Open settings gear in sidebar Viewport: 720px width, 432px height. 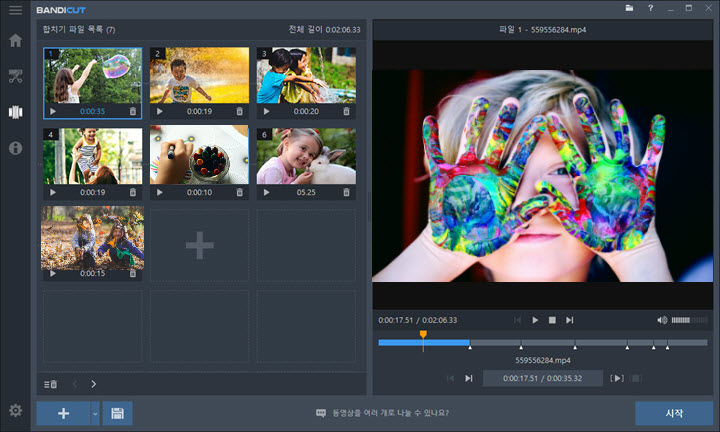16,410
